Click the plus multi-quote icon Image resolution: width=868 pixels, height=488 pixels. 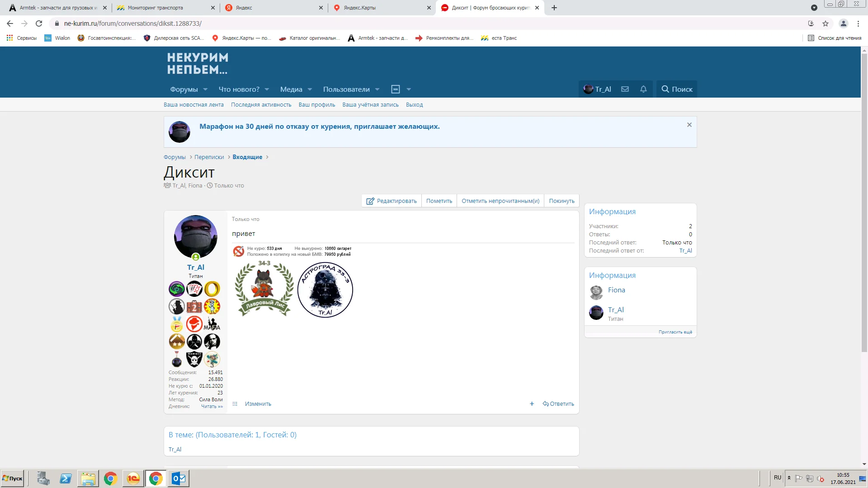(x=532, y=404)
